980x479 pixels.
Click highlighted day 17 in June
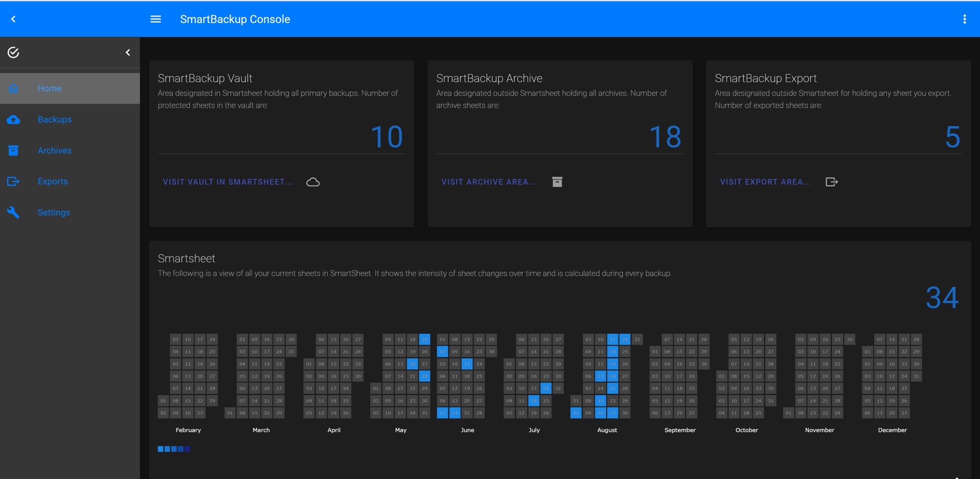pos(467,364)
